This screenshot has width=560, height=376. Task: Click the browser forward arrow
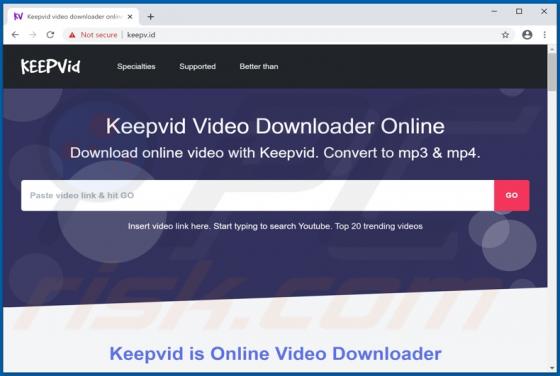[x=32, y=35]
